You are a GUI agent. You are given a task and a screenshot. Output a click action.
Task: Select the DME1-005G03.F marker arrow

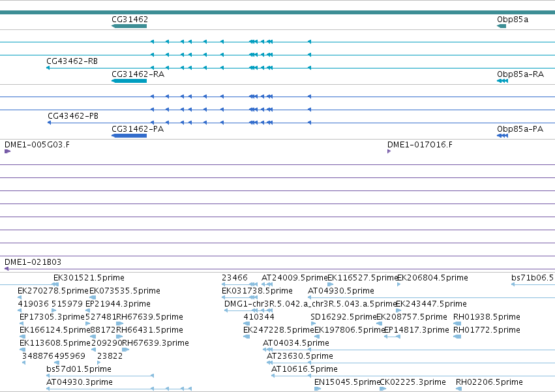(7, 151)
